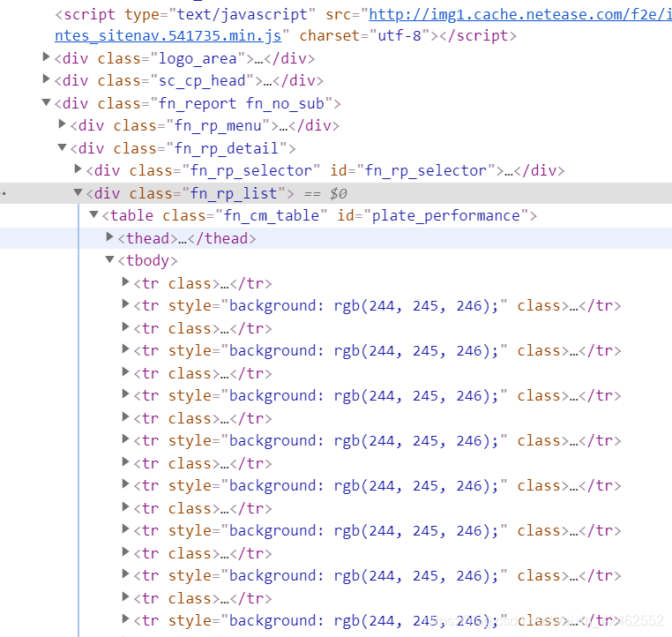Collapse the tbody node arrow
This screenshot has width=672, height=637.
point(109,259)
